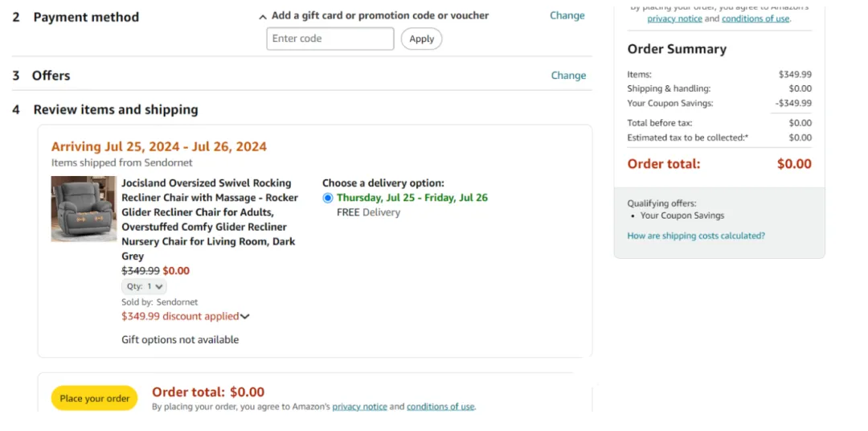Click the Review items and shipping heading

[116, 109]
